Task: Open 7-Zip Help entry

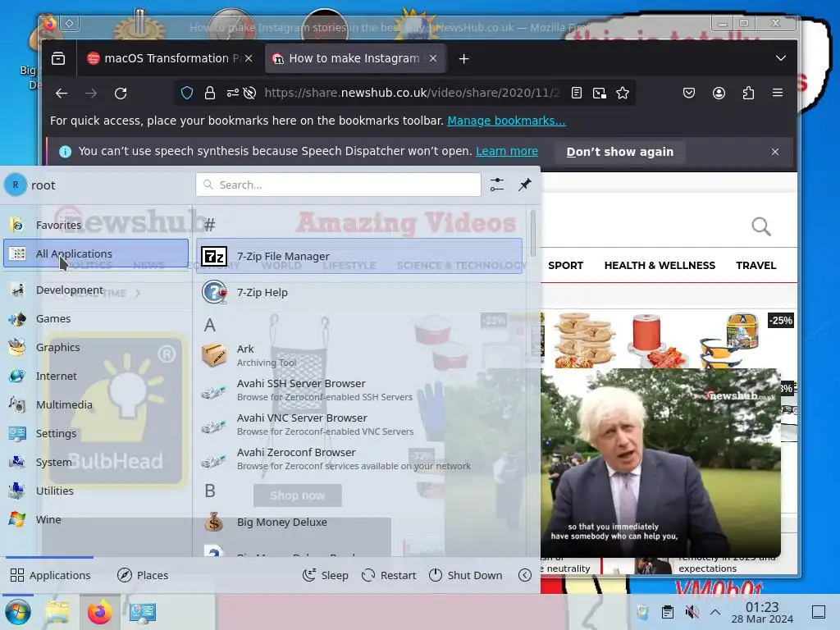Action: point(359,293)
